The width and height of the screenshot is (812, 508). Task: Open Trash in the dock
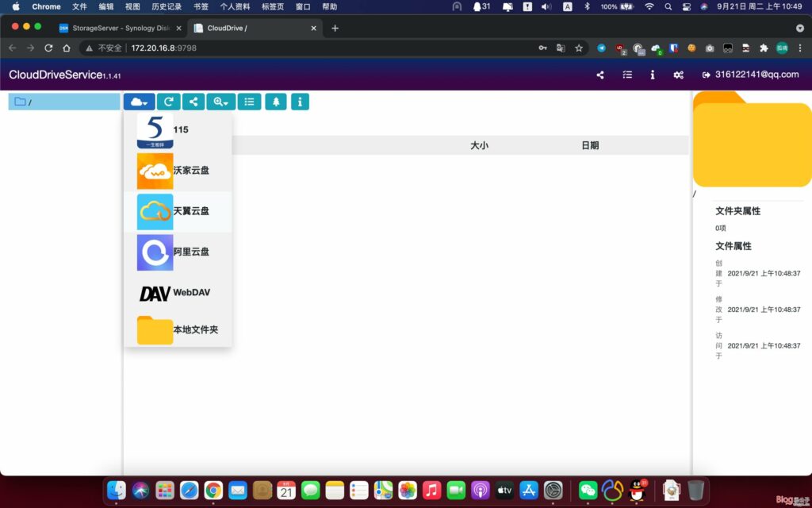[695, 491]
